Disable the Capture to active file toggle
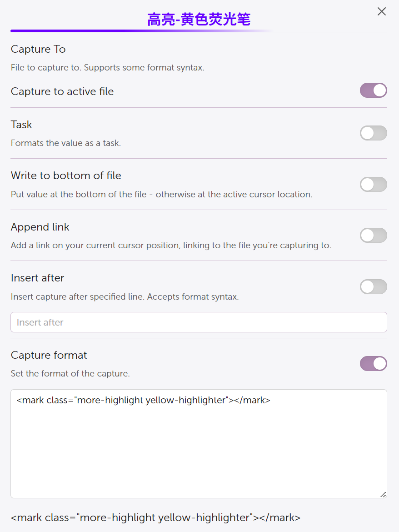This screenshot has width=399, height=532. (x=373, y=90)
